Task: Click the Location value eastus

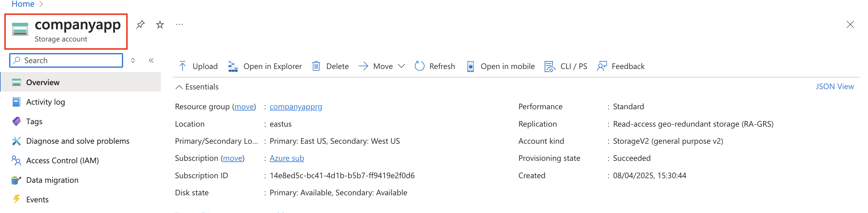Action: pos(280,124)
